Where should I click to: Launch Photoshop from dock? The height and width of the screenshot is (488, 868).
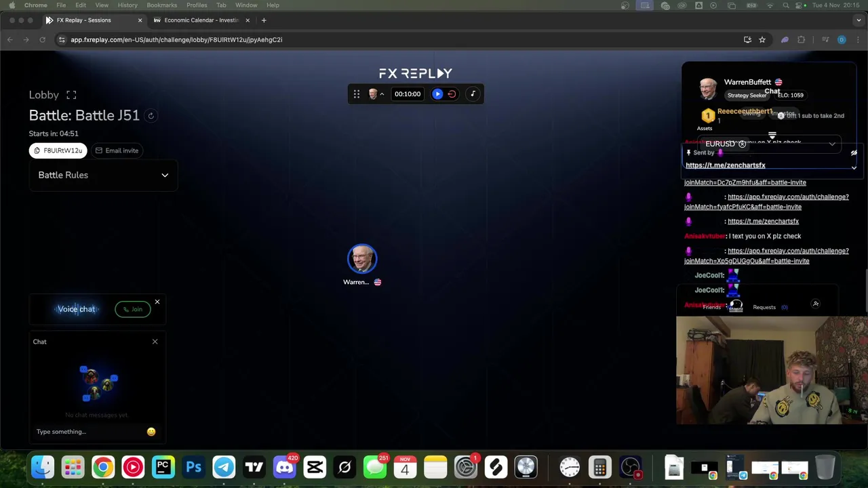[x=193, y=467]
